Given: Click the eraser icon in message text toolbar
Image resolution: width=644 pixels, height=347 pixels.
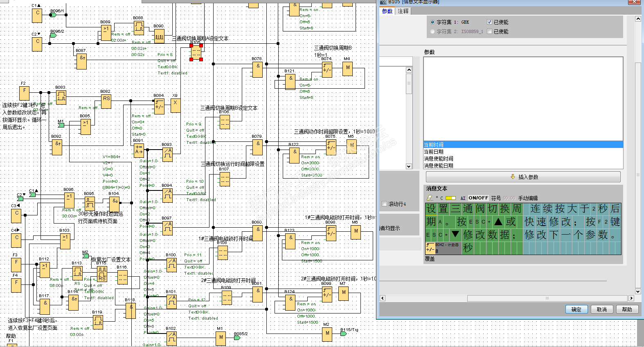Looking at the screenshot, I should click(430, 198).
